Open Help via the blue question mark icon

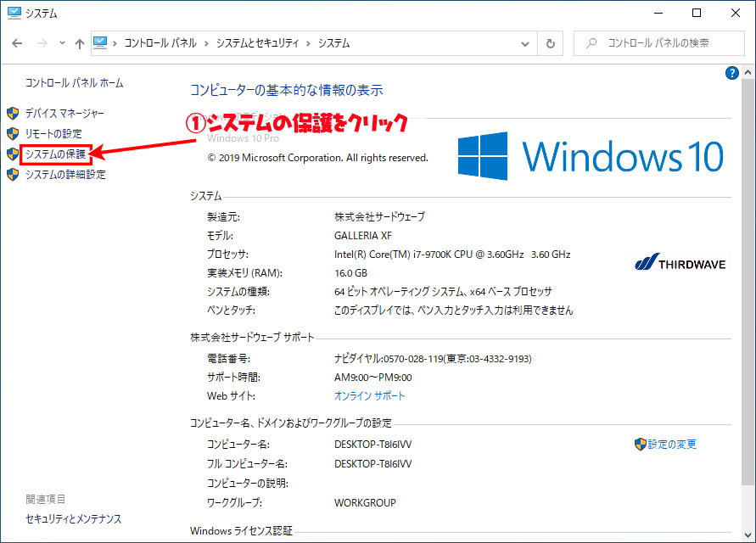point(732,73)
